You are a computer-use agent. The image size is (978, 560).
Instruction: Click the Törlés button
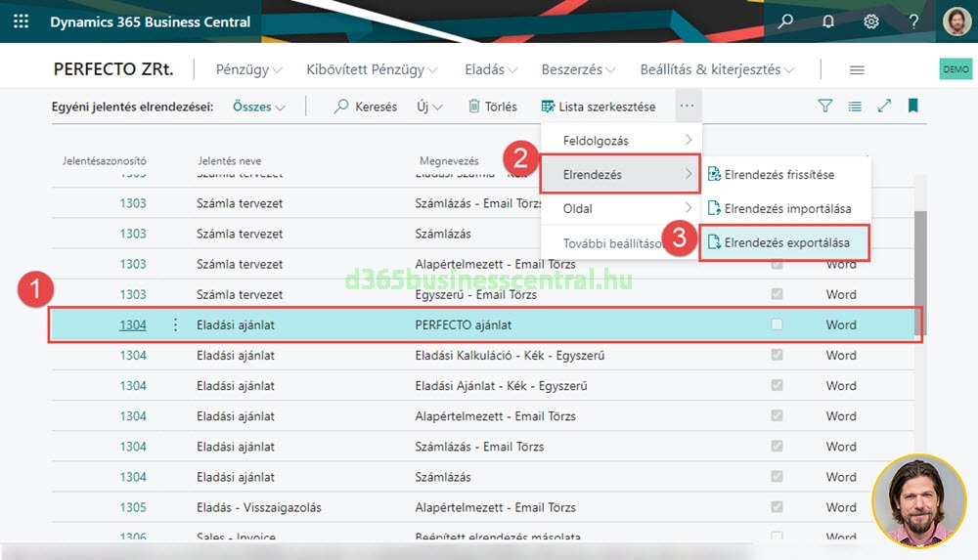[492, 107]
